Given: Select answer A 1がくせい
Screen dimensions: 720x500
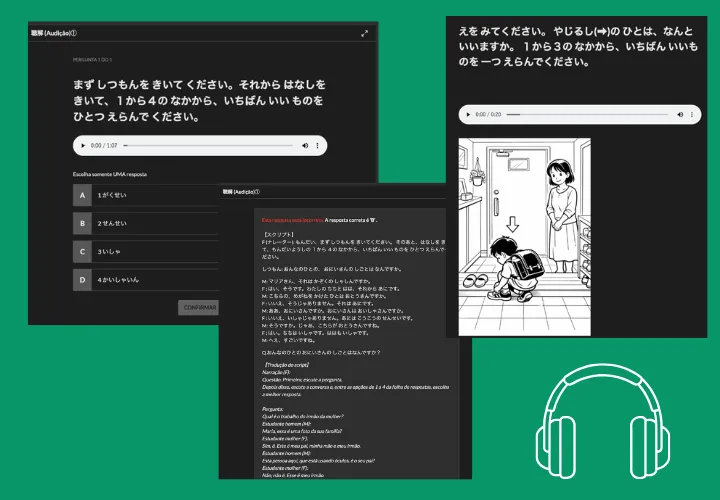Looking at the screenshot, I should click(x=146, y=195).
